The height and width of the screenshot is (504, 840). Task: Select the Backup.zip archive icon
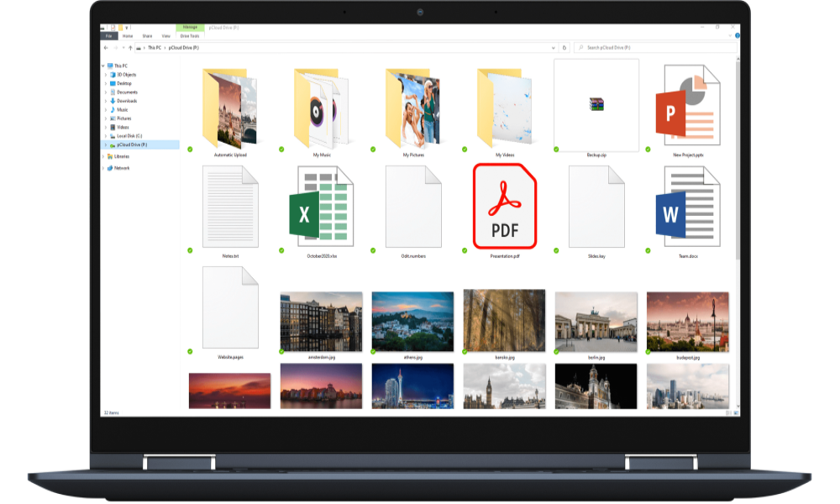[x=596, y=104]
